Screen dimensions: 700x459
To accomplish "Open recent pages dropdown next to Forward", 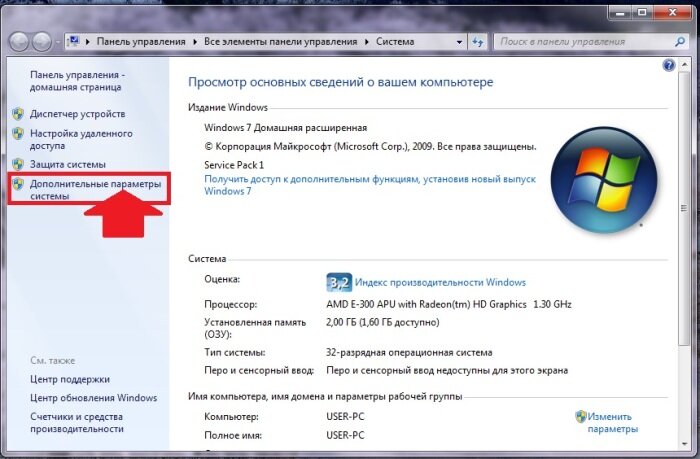I will (58, 42).
